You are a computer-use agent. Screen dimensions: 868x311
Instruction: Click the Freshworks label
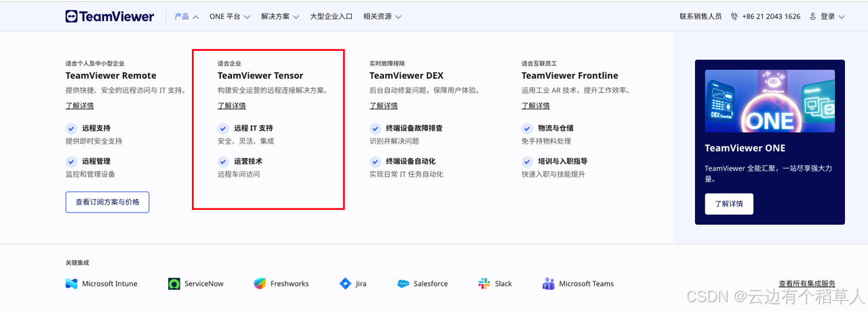pyautogui.click(x=290, y=284)
